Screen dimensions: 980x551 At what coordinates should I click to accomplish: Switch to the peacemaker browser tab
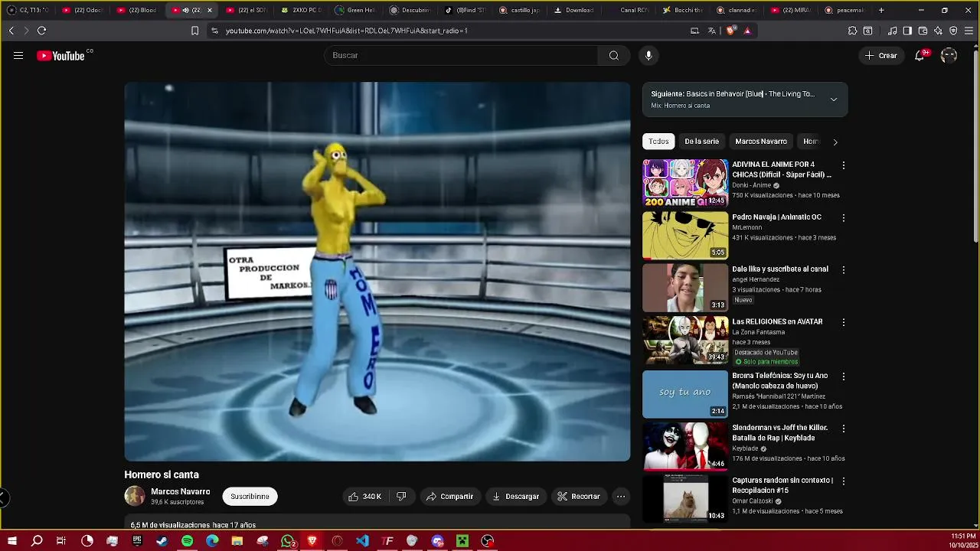coord(846,10)
